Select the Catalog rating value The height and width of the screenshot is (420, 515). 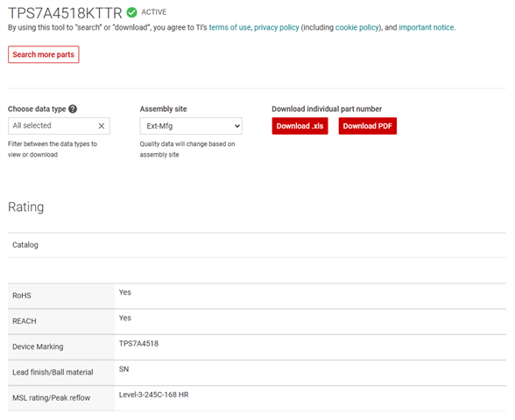point(25,245)
